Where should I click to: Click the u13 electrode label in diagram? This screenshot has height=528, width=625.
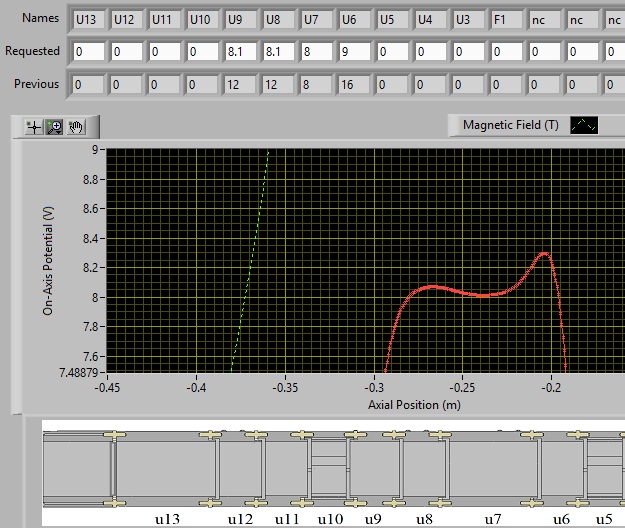167,519
